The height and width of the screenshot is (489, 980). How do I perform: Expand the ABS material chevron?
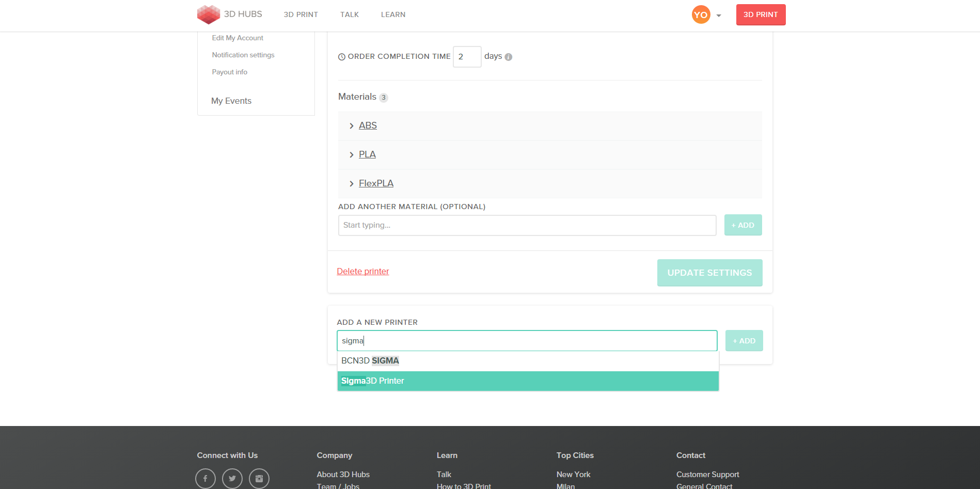coord(352,126)
